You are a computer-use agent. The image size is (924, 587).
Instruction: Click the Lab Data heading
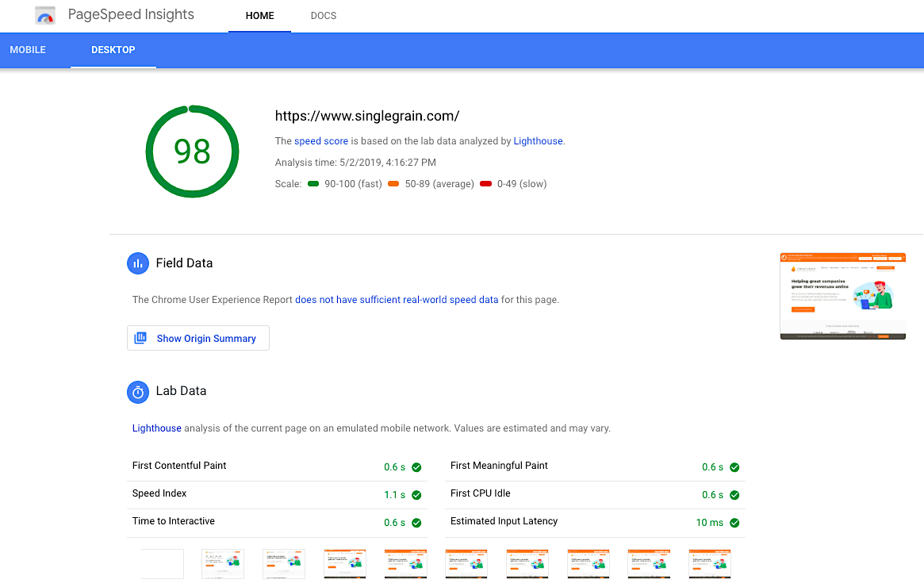[181, 391]
